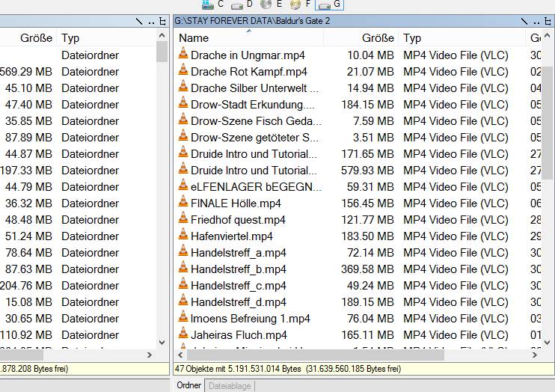Select left panel folder row with 197.33 MB

click(x=78, y=171)
